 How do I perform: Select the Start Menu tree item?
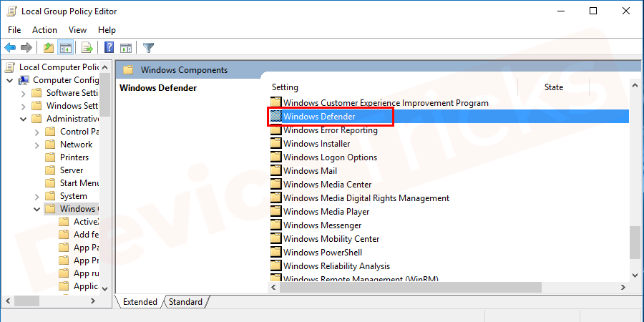79,183
